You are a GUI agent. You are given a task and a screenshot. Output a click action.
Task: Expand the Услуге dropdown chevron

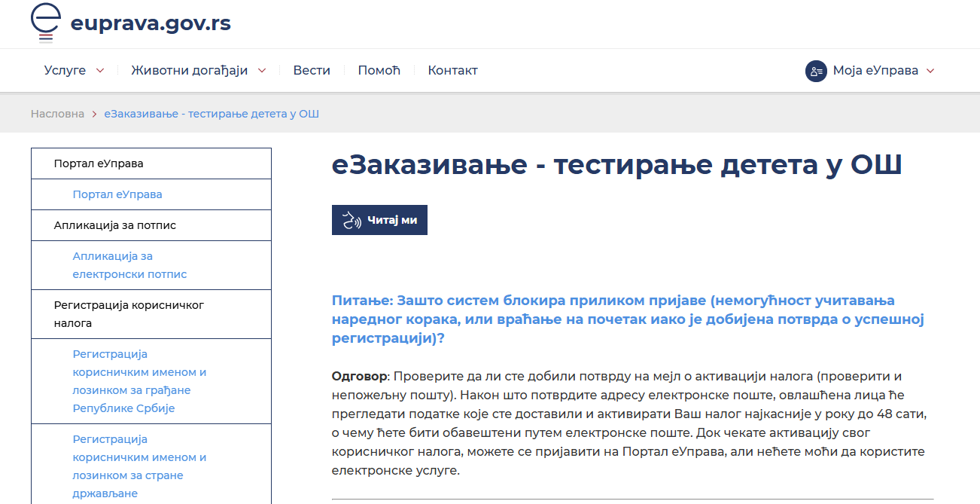tap(100, 71)
